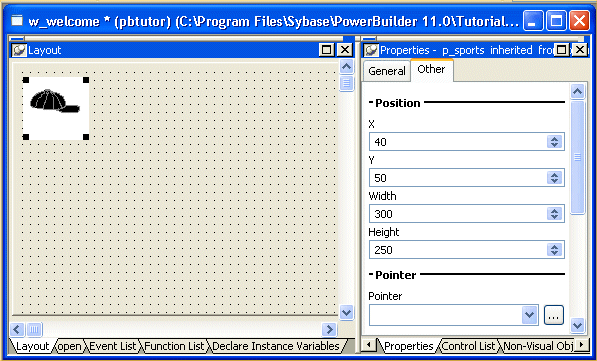Click the Width value spinner arrows
The image size is (597, 361).
coord(554,214)
